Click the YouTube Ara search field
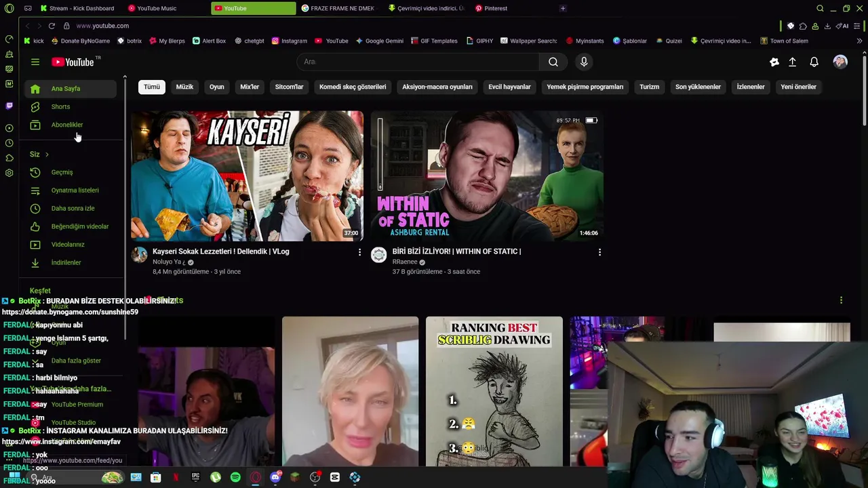 418,62
